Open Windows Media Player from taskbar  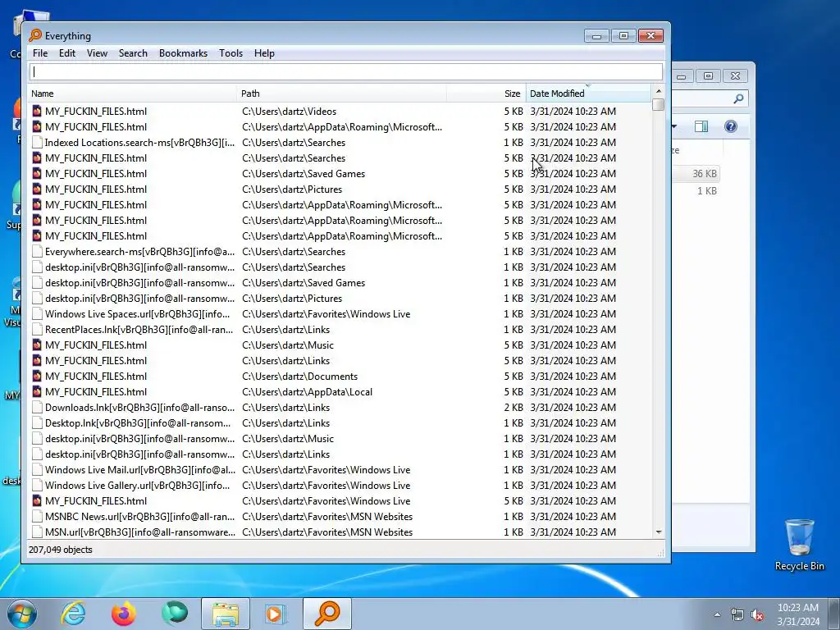coord(276,614)
